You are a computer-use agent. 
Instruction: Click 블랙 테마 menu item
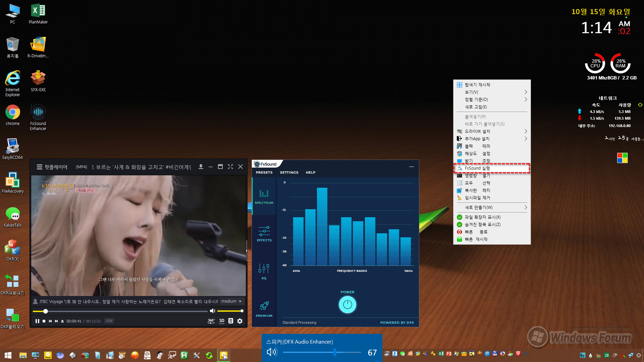(x=492, y=146)
